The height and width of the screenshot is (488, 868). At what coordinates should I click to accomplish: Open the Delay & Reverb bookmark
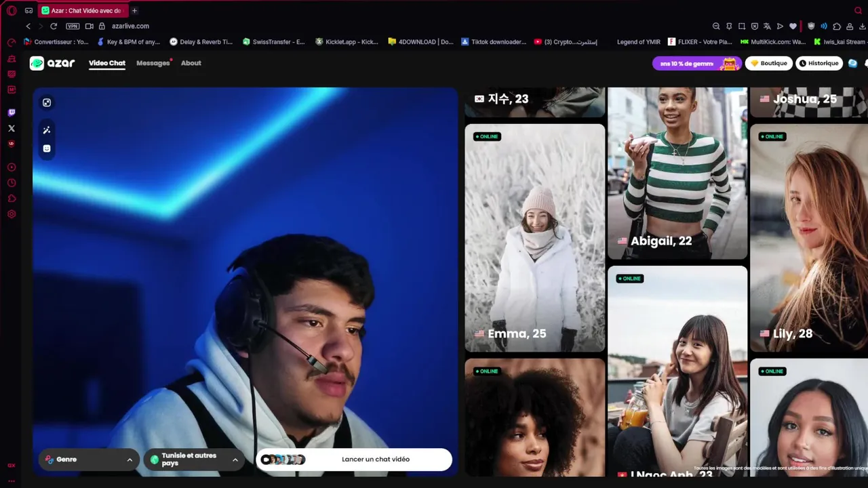coord(201,41)
